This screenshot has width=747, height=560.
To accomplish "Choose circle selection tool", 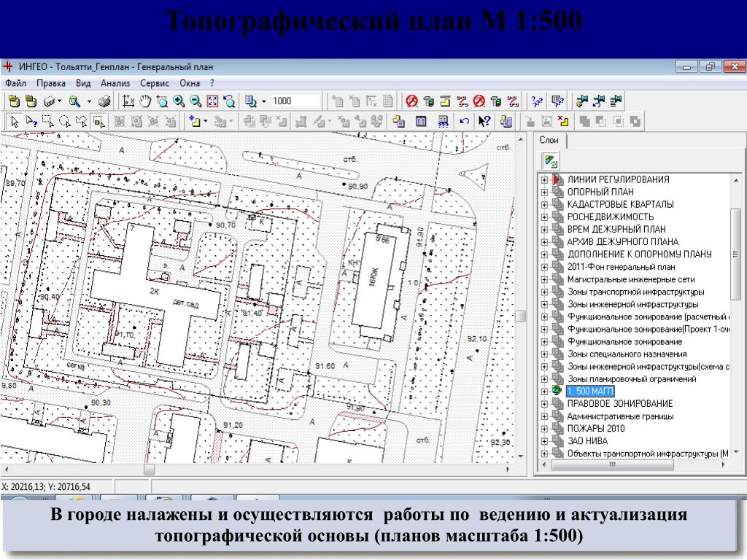I will tap(65, 122).
